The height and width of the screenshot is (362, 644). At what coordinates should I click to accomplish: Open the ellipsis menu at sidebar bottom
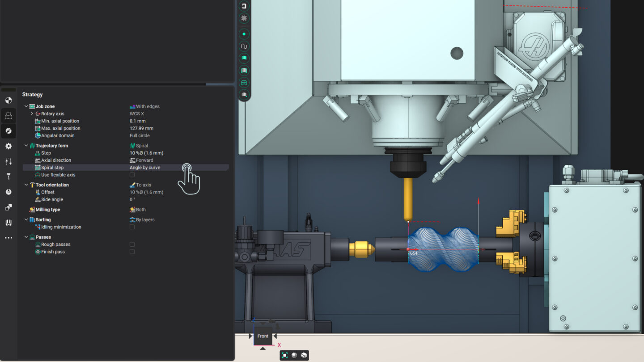(8, 237)
